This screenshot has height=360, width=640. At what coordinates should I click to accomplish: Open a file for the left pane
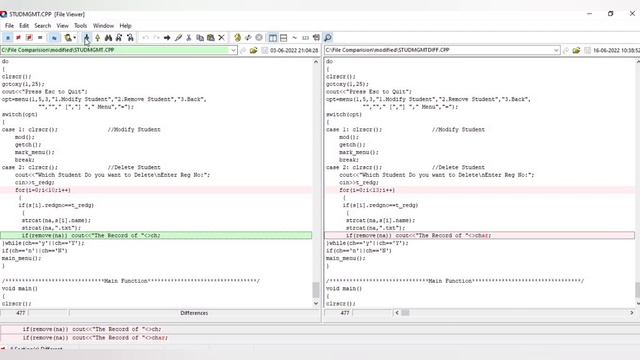point(254,50)
